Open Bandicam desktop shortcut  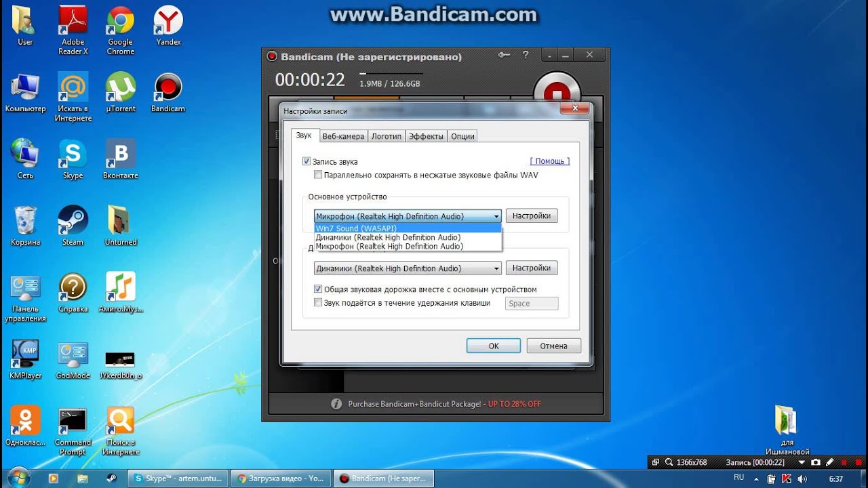click(167, 93)
